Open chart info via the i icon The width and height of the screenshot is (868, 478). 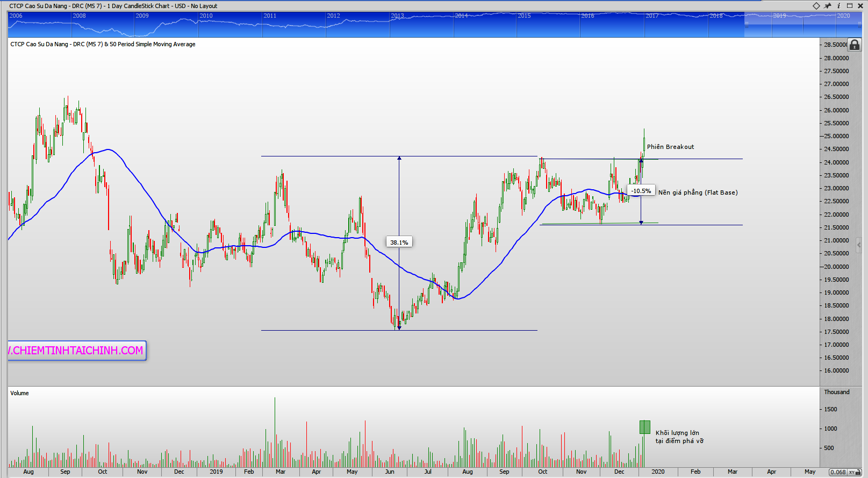point(838,6)
